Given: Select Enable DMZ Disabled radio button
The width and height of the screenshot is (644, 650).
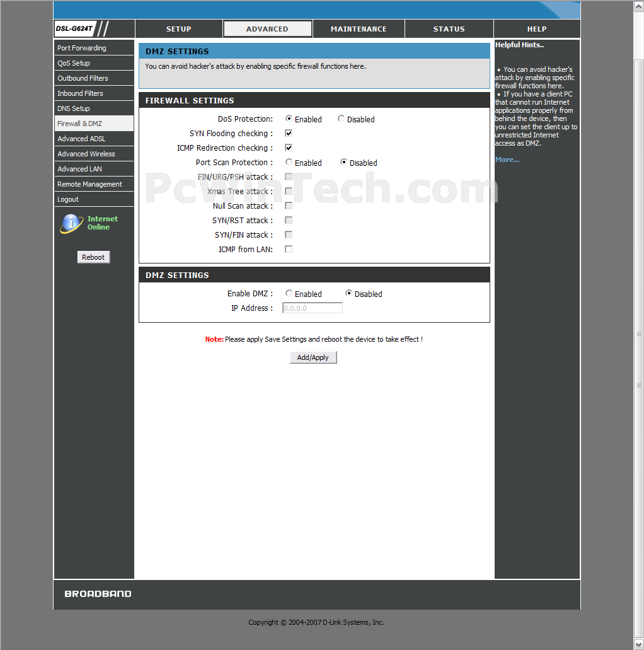Looking at the screenshot, I should 348,293.
